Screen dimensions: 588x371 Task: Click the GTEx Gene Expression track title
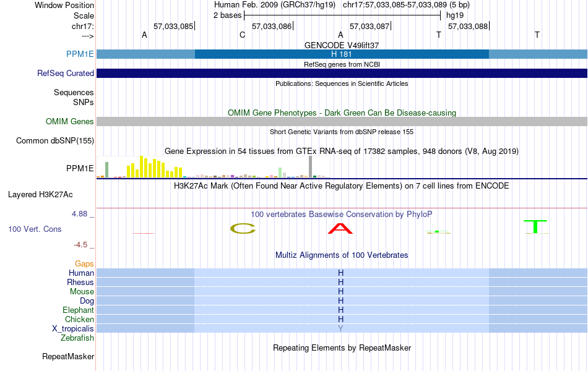click(342, 151)
